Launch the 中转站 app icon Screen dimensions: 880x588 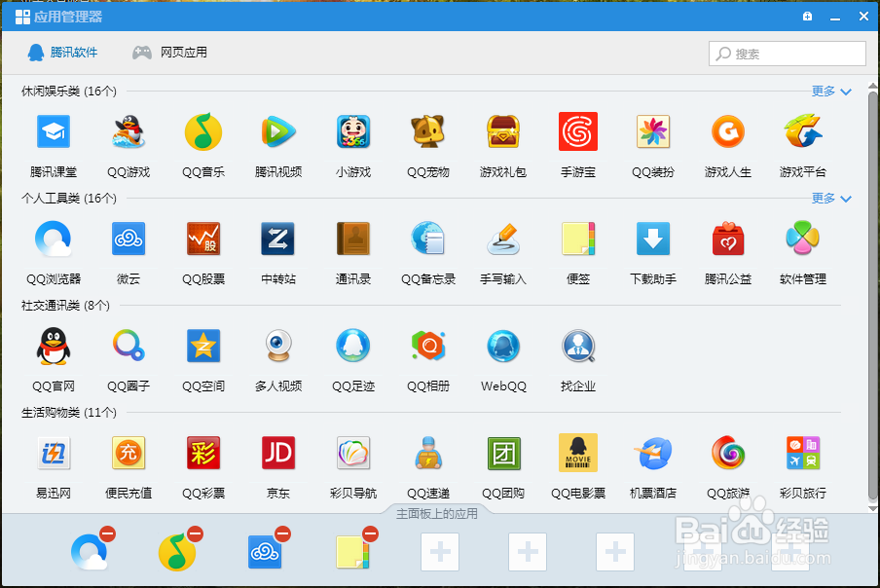pos(278,239)
